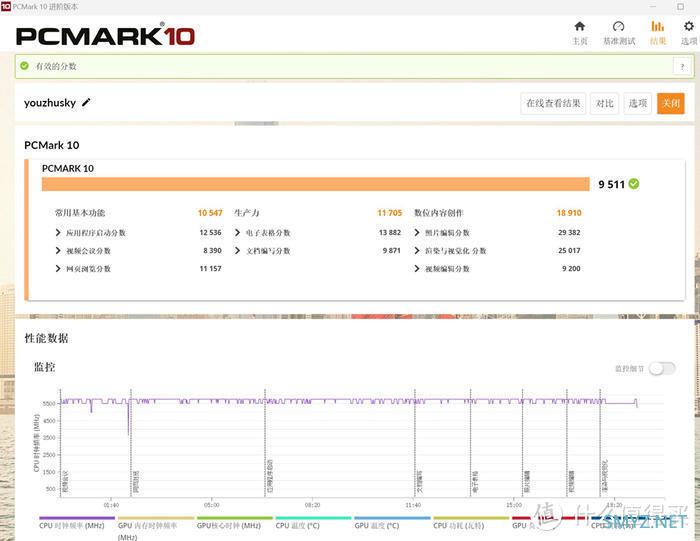This screenshot has width=700, height=541.
Task: Click the Compare (对比) button
Action: [x=604, y=104]
